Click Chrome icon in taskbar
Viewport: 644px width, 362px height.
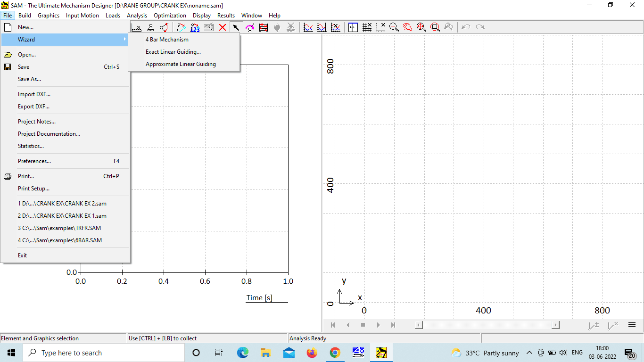[x=335, y=353]
